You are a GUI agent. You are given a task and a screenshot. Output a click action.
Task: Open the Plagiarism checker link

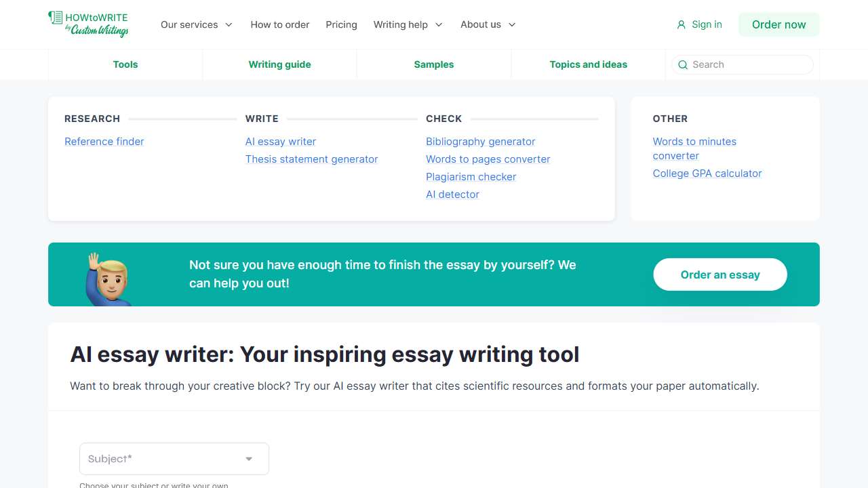tap(471, 176)
